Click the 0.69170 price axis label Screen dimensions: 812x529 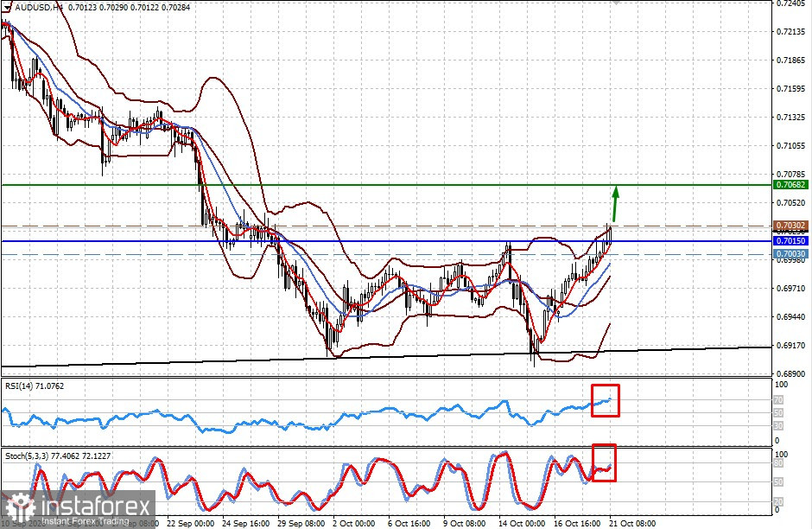[x=791, y=345]
